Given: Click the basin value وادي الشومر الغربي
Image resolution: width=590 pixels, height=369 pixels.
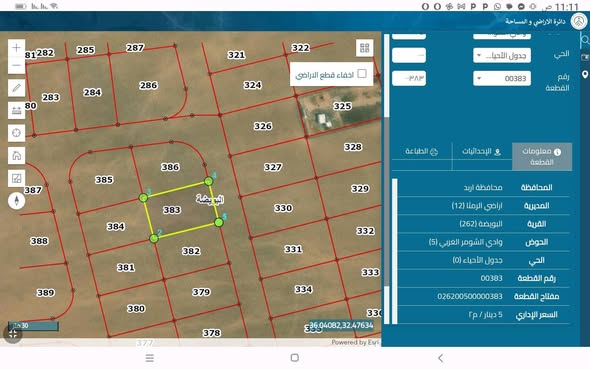Looking at the screenshot, I should pos(465,242).
